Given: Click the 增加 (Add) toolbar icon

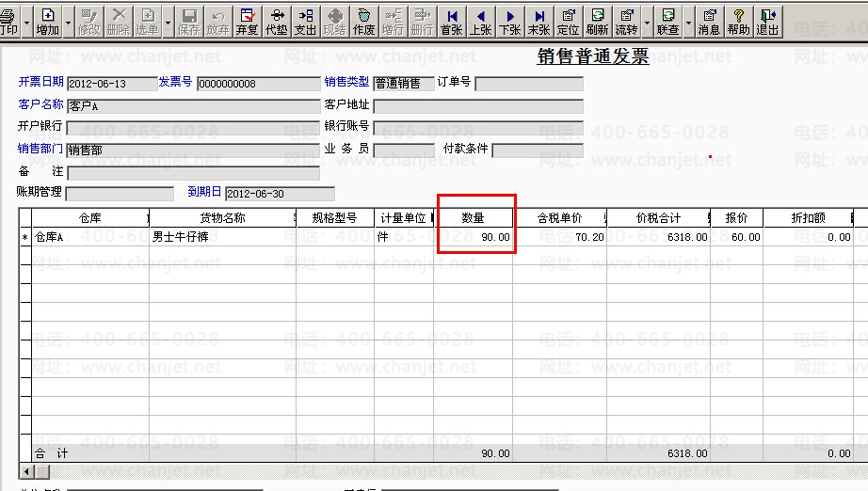Looking at the screenshot, I should [x=48, y=22].
